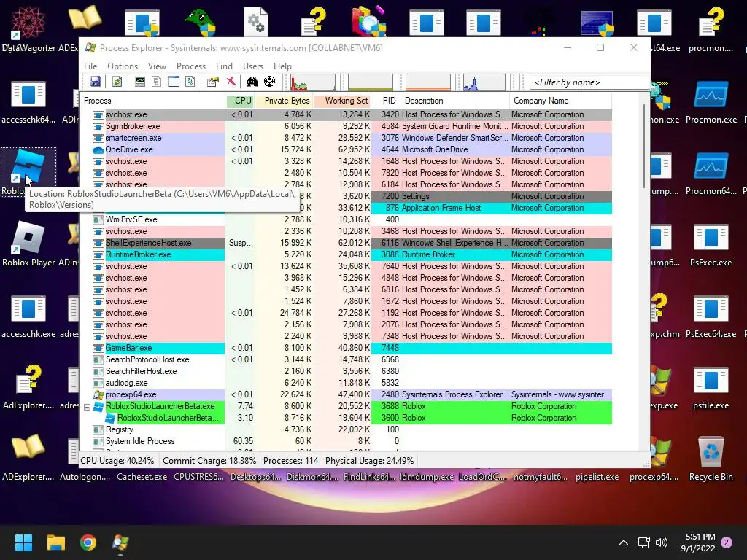Sort by the PID column header
The width and height of the screenshot is (747, 560).
(386, 101)
